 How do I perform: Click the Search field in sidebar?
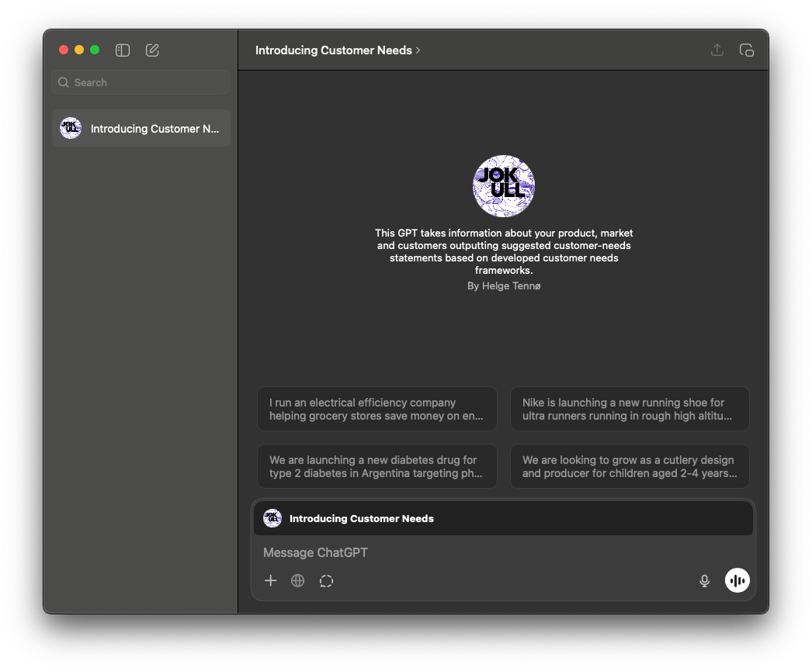click(141, 82)
